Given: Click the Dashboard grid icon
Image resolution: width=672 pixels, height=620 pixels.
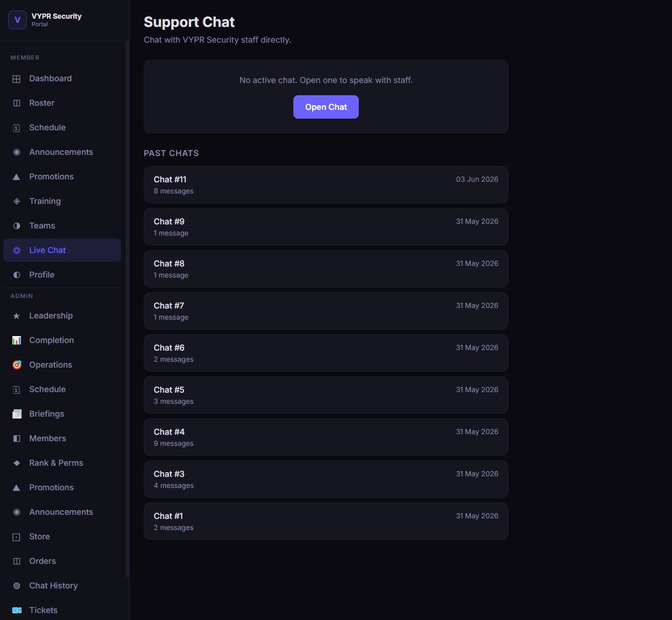Looking at the screenshot, I should [17, 79].
